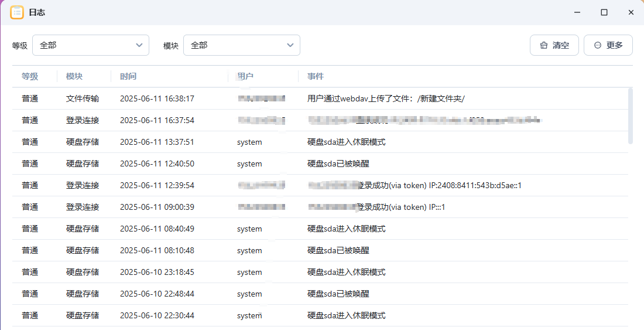Open the 等级 level dropdown
644x330 pixels.
point(91,45)
